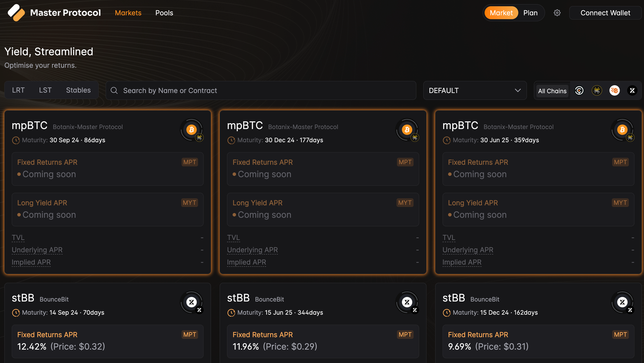Filter by the BounceBit chain icon
The height and width of the screenshot is (363, 644).
point(632,91)
